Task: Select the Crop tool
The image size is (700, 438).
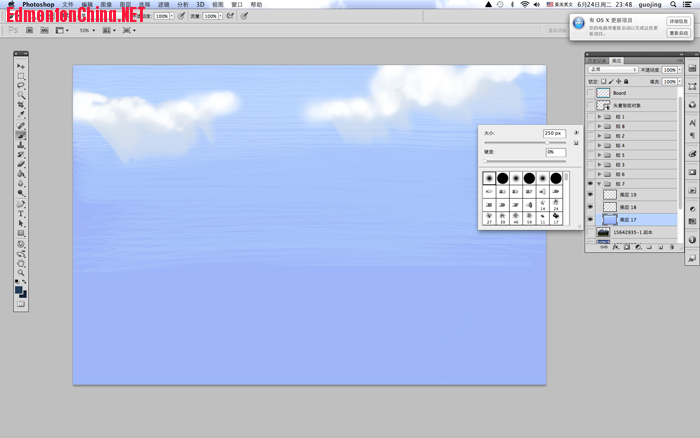Action: [21, 105]
